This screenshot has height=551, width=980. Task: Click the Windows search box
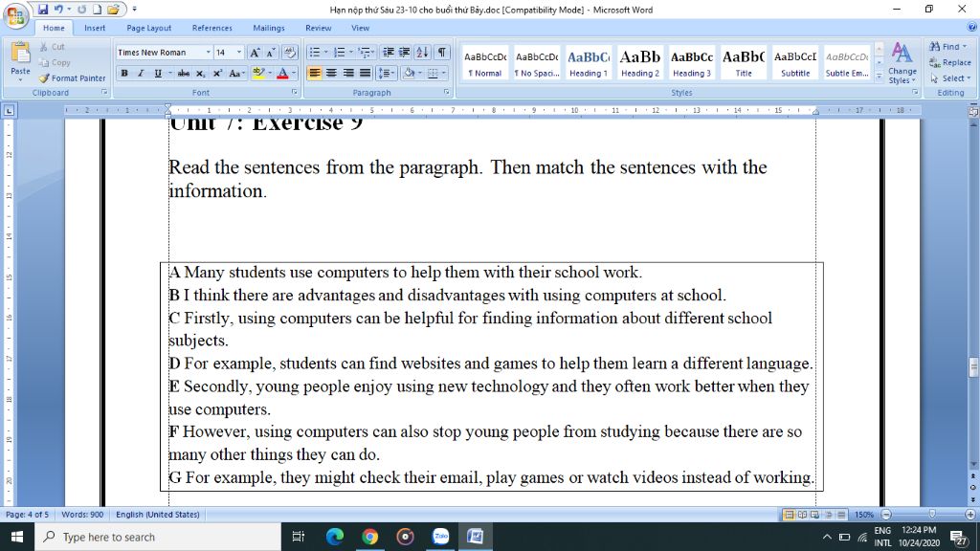click(x=158, y=537)
